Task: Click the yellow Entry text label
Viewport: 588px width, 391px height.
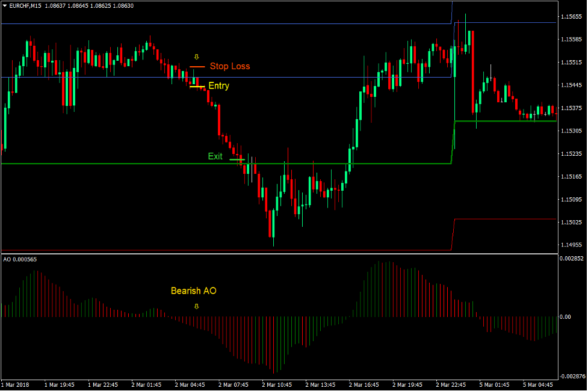Action: 218,86
